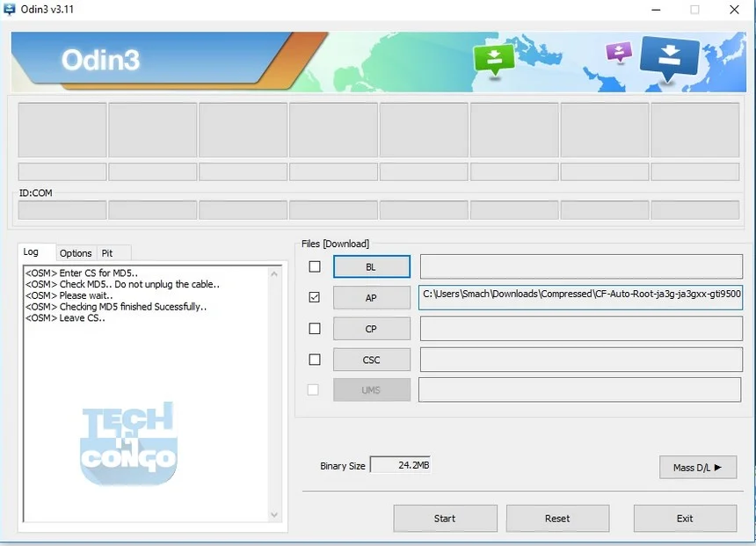Enable the CSC checkbox
The image size is (756, 546).
314,359
